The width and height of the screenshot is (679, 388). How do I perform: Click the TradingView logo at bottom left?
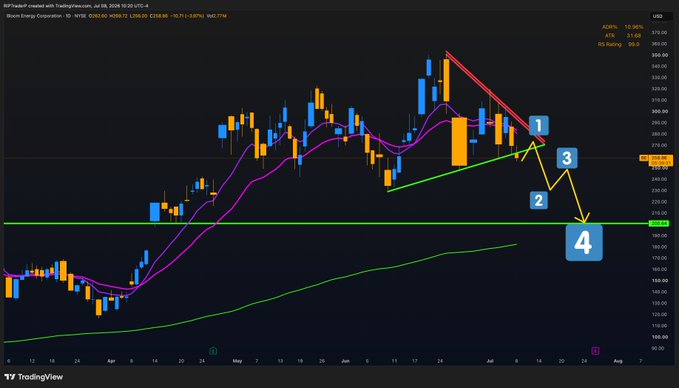[x=34, y=377]
